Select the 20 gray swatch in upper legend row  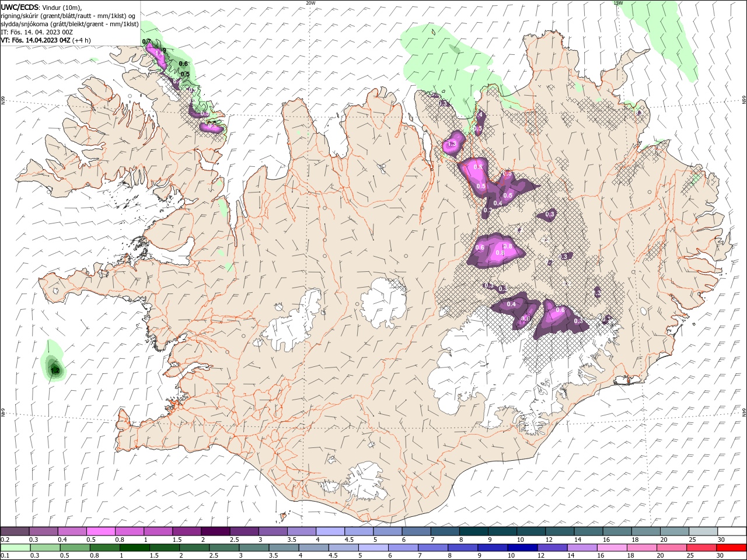[673, 531]
